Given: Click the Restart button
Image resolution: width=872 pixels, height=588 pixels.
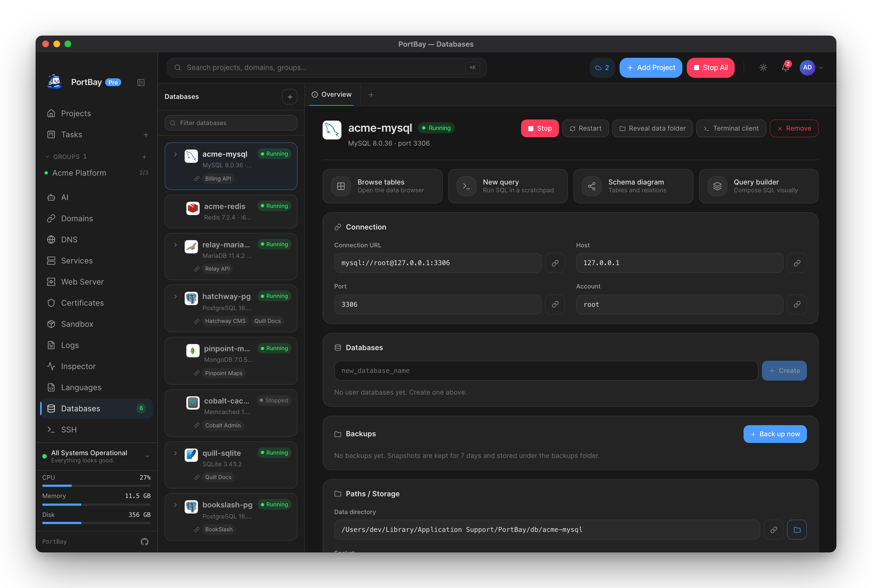Looking at the screenshot, I should point(585,128).
